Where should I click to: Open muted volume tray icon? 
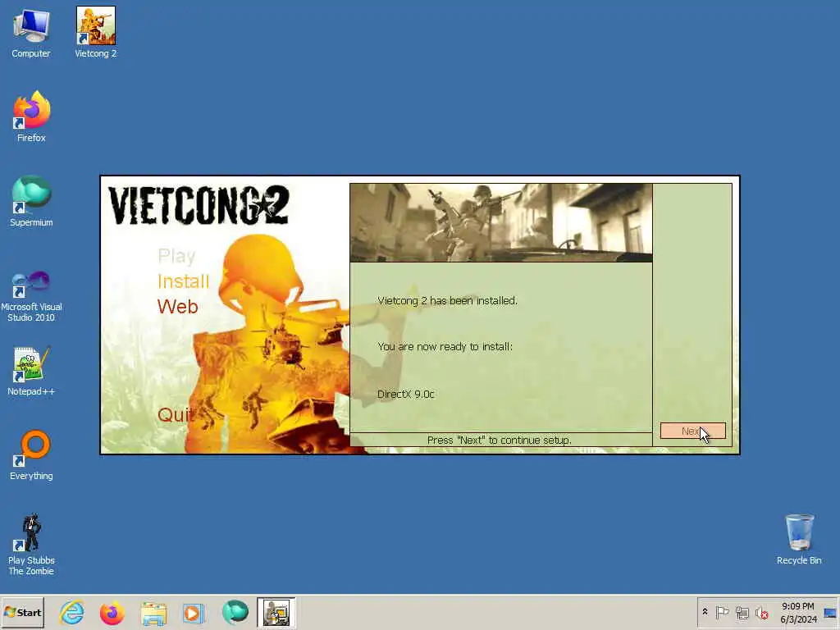pos(762,612)
